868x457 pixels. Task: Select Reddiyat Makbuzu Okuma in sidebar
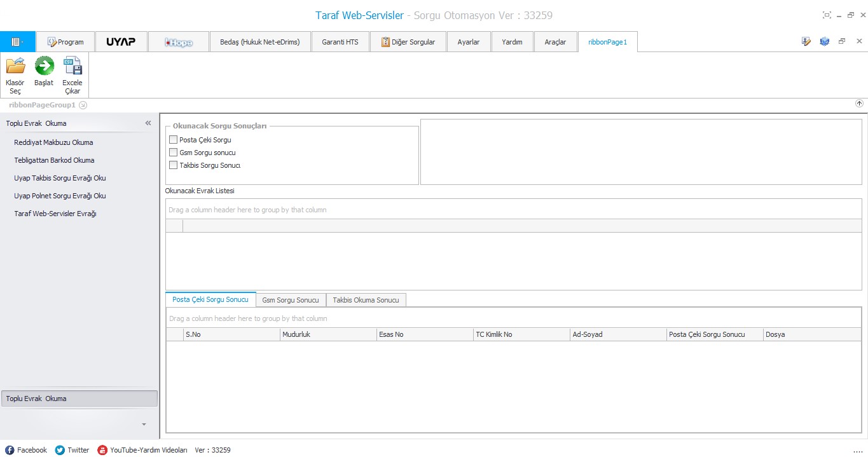click(53, 142)
